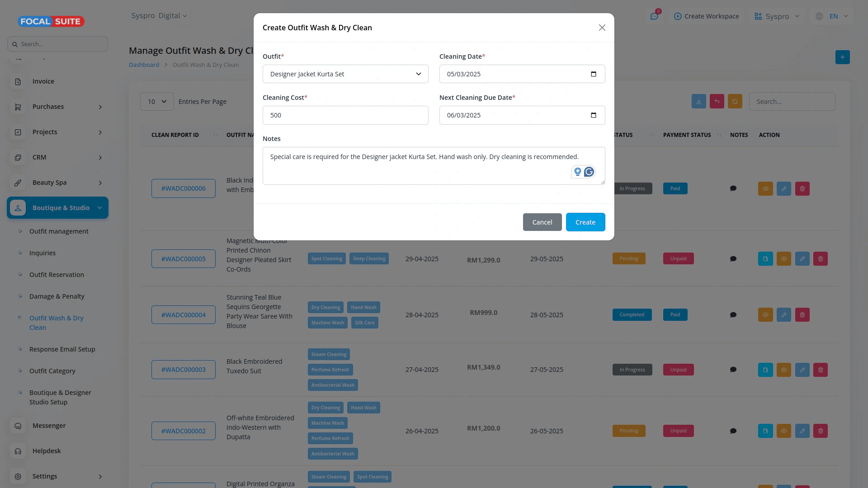Click the Cancel button
868x488 pixels.
pos(542,222)
